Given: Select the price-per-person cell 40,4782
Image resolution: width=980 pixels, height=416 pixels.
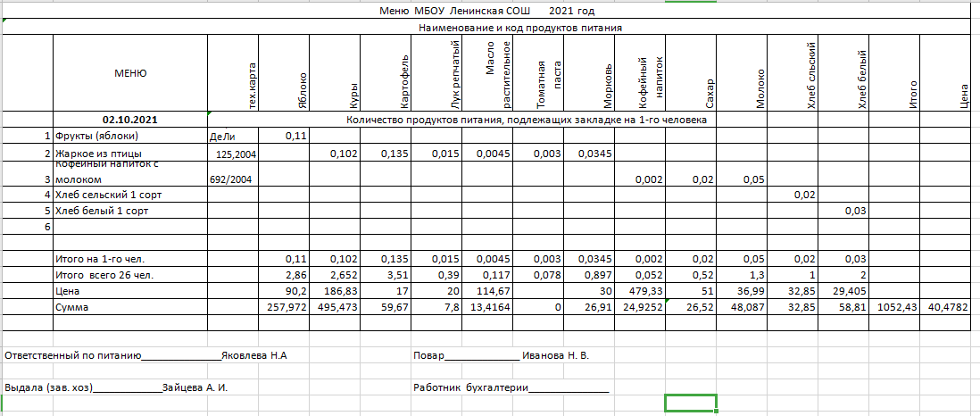Looking at the screenshot, I should [x=946, y=307].
